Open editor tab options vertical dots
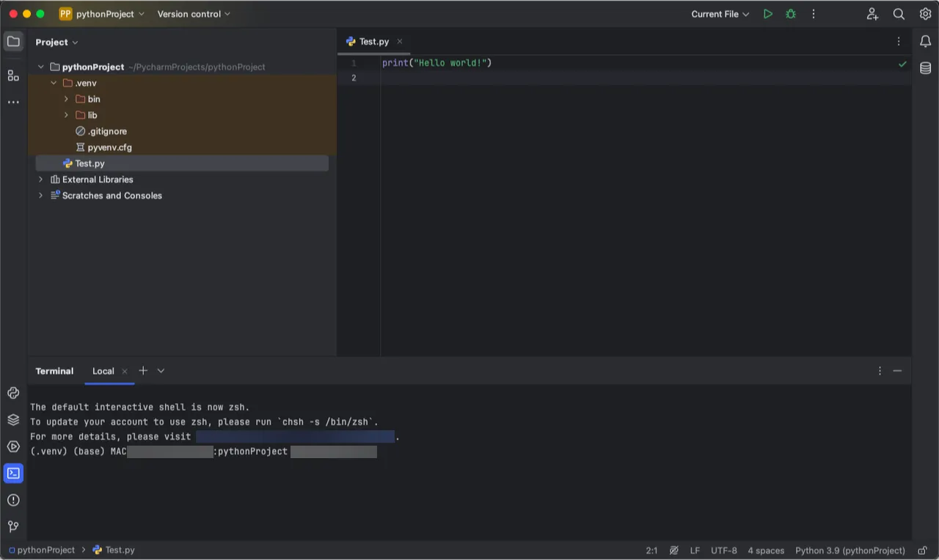The width and height of the screenshot is (939, 560). 899,42
